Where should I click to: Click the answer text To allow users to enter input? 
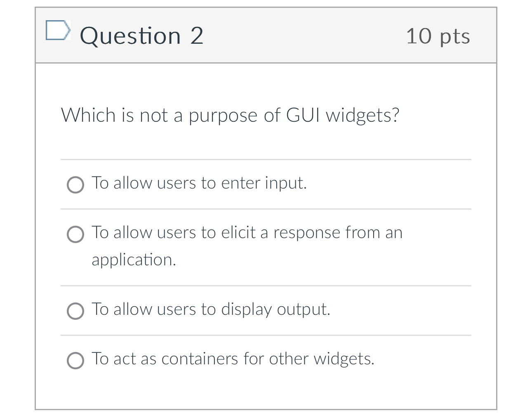(x=199, y=183)
